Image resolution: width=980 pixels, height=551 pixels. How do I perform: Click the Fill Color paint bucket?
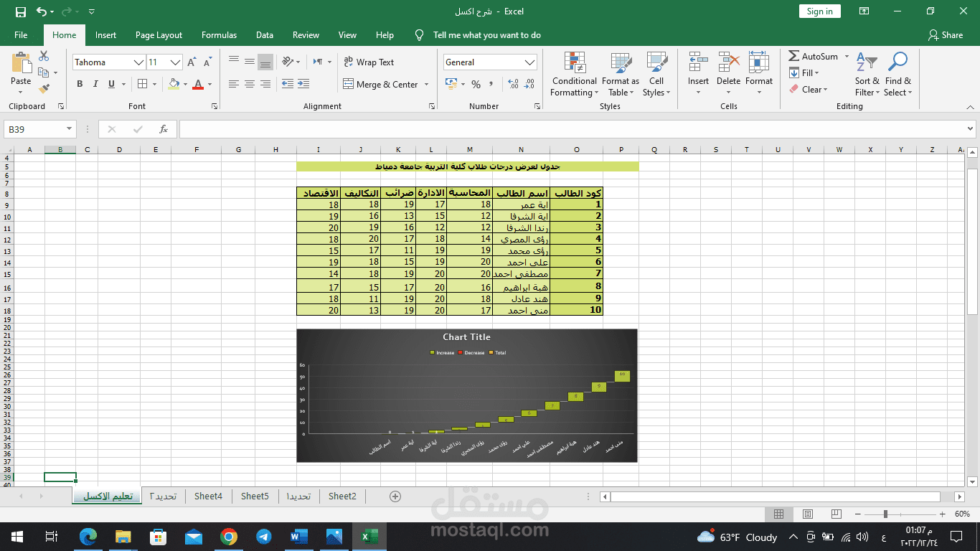coord(173,84)
